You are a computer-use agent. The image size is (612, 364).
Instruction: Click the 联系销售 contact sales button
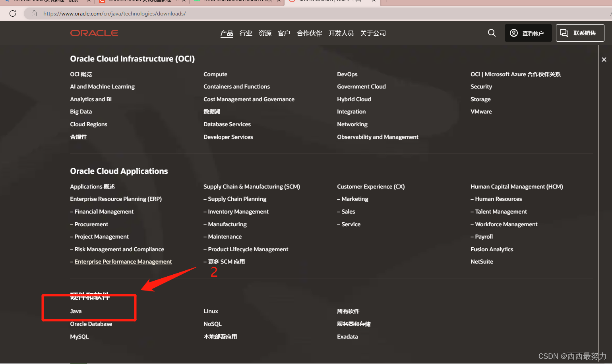pos(580,33)
